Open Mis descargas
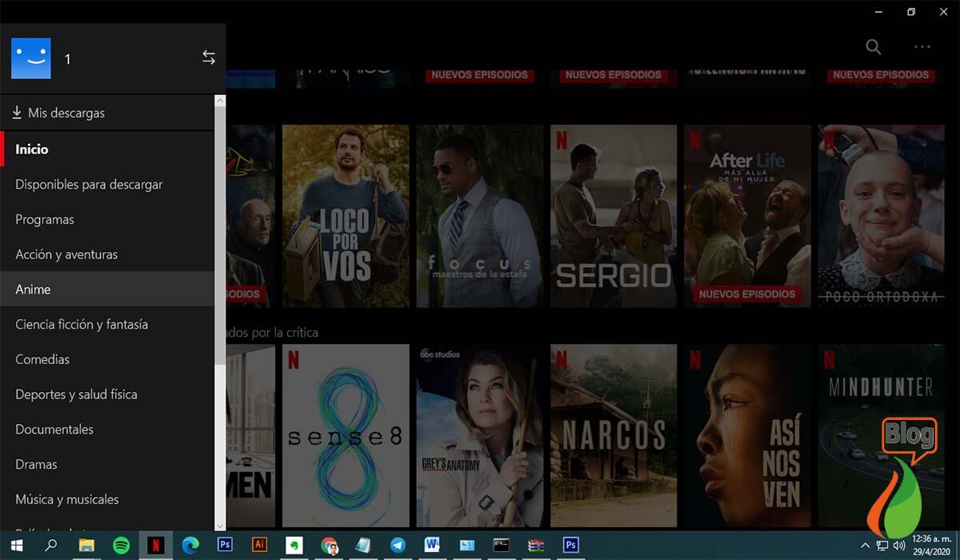The image size is (960, 560). pyautogui.click(x=107, y=113)
